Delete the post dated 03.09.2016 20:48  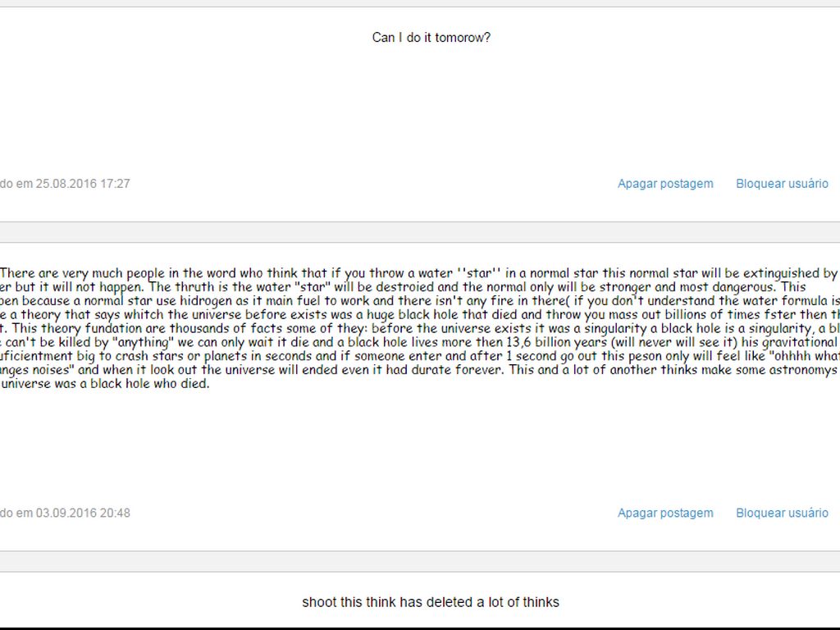click(665, 513)
